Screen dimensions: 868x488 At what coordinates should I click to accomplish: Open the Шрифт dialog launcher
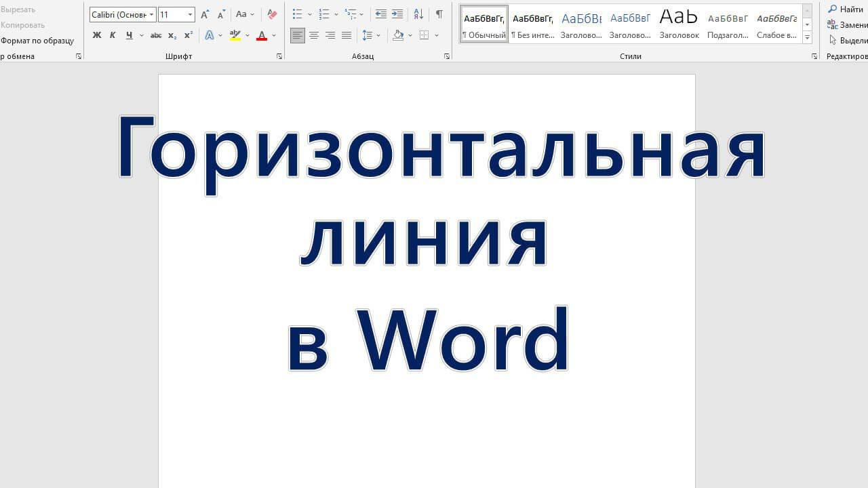tap(279, 57)
